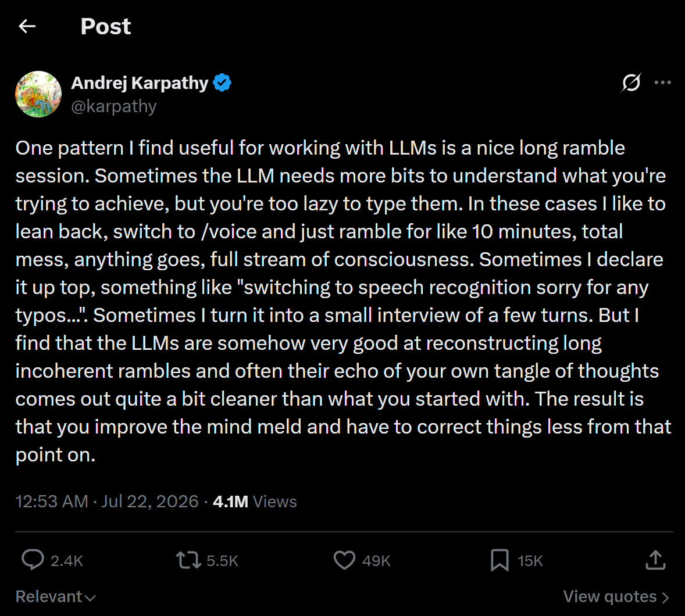Click the reply speech bubble icon
685x616 pixels.
tap(33, 560)
